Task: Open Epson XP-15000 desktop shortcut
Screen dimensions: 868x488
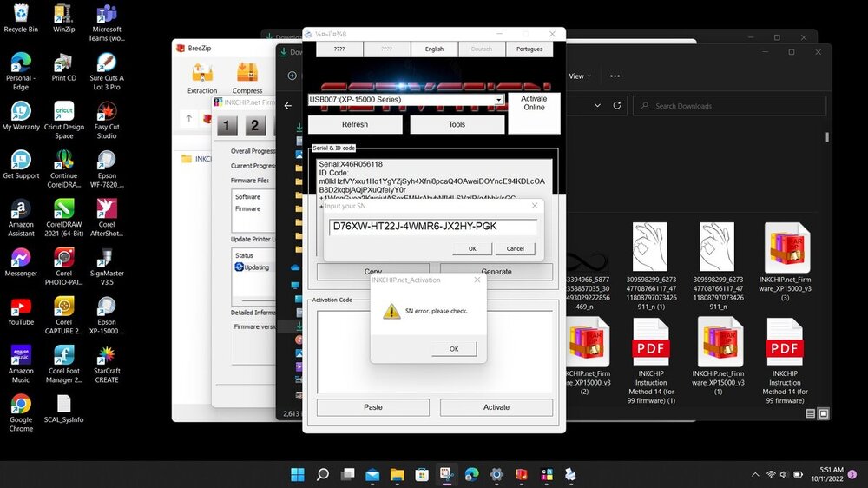Action: pos(106,314)
